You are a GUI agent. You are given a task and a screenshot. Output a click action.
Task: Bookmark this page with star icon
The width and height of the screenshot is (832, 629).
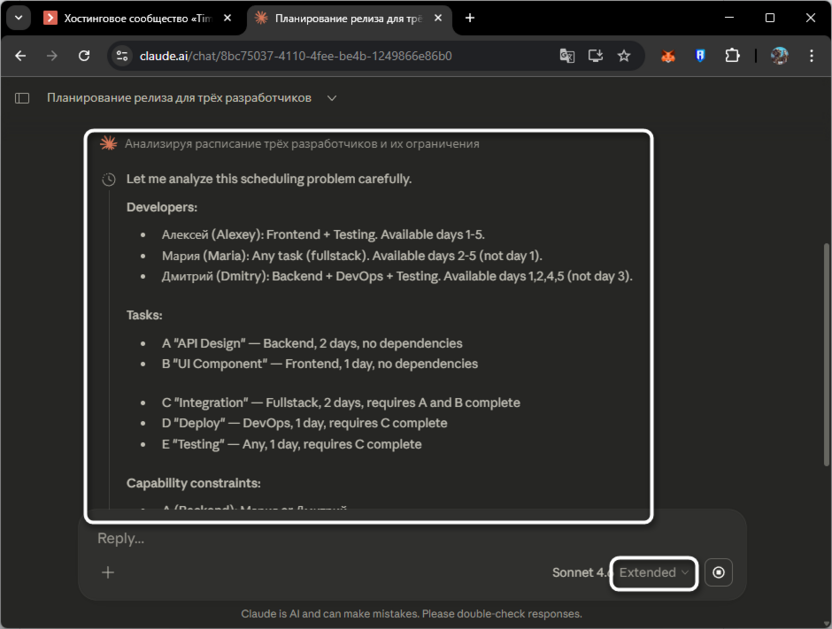tap(623, 56)
